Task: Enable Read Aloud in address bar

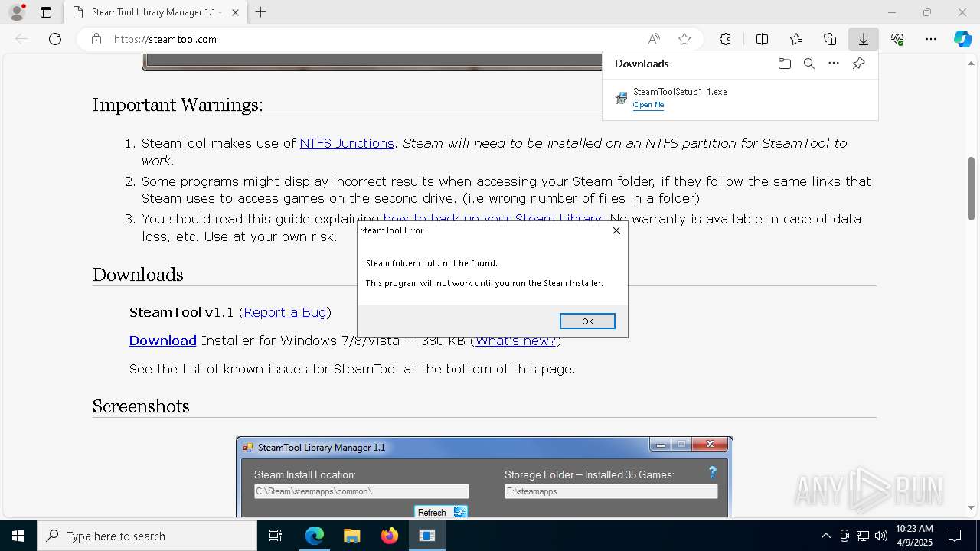Action: tap(654, 39)
